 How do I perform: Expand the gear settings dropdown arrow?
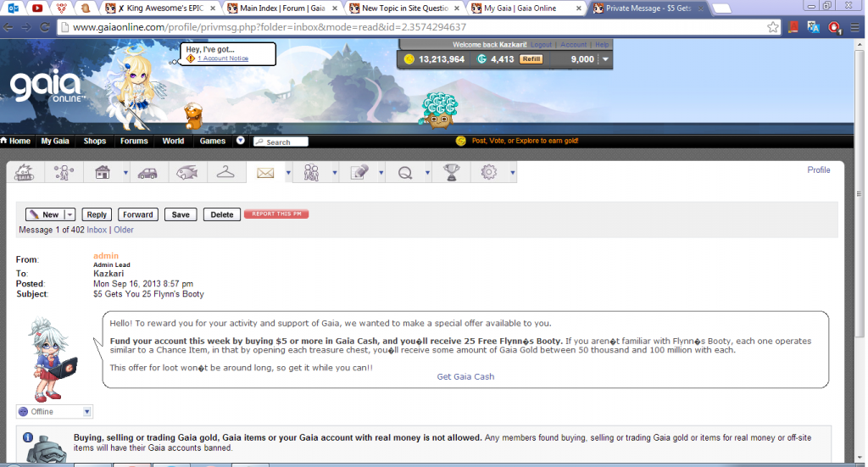[x=513, y=173]
